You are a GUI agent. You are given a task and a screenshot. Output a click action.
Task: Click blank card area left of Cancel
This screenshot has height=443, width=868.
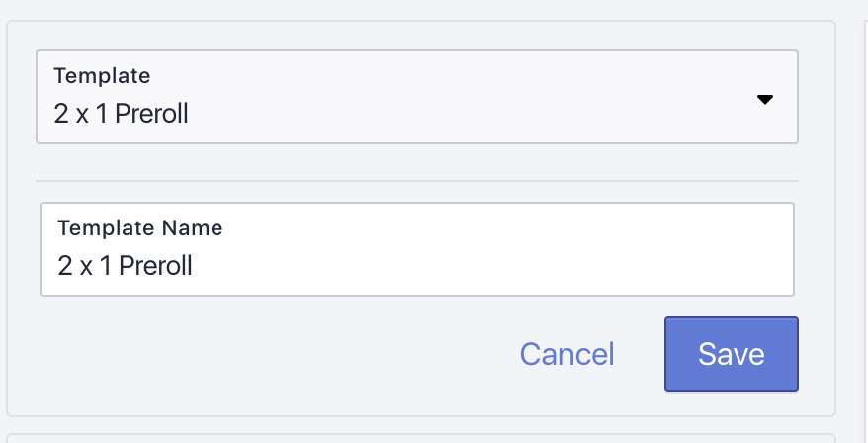266,354
